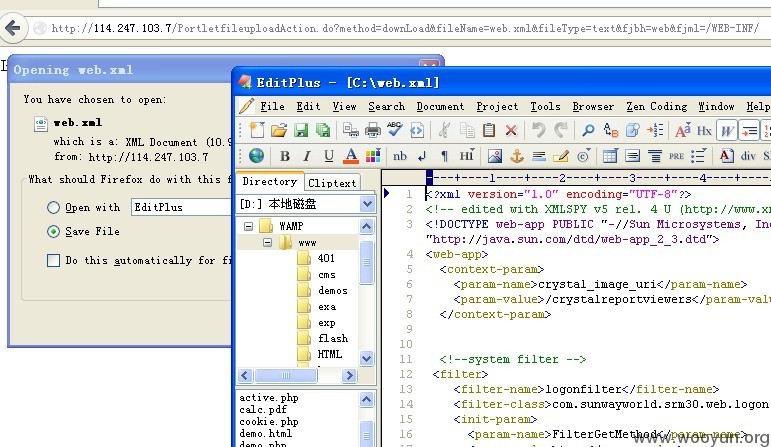Image resolution: width=771 pixels, height=447 pixels.
Task: Click the folder tree scroll-down arrow
Action: tap(366, 358)
